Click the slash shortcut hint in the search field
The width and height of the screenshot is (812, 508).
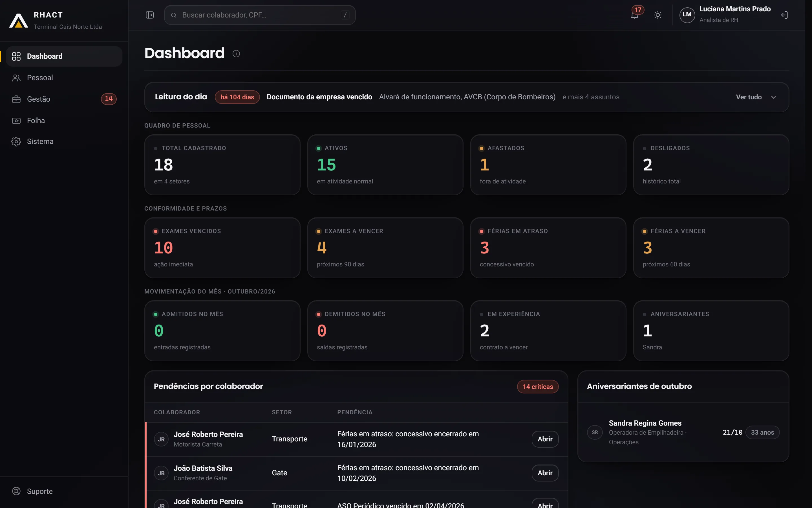[345, 15]
